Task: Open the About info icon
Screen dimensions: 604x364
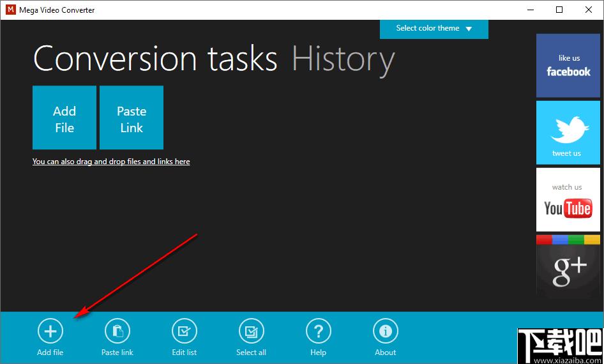Action: coord(386,331)
